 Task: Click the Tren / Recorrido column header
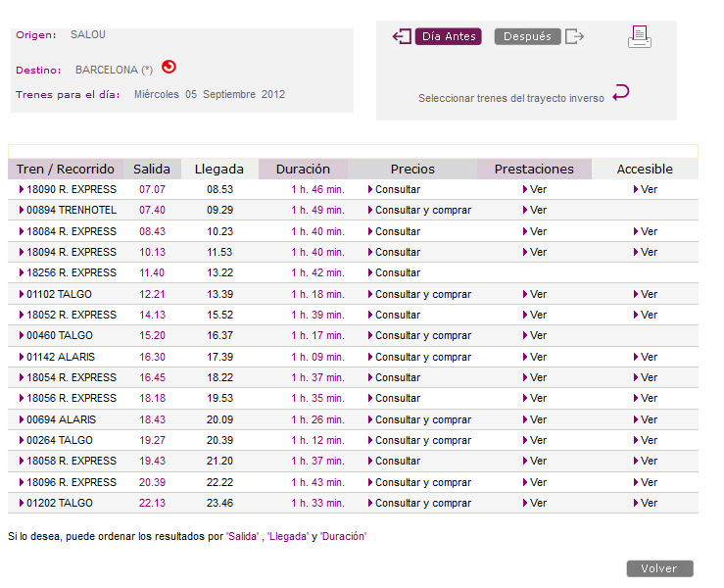[66, 170]
